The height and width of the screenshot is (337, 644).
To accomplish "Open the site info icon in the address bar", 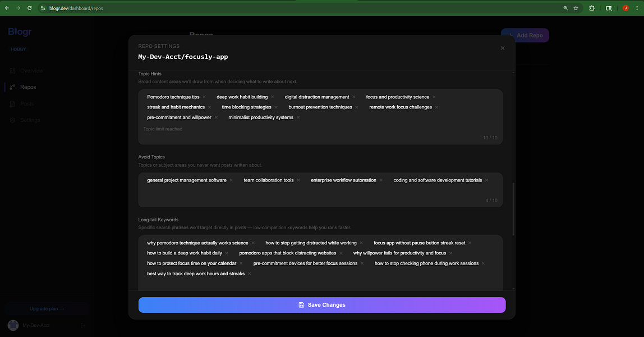I will [x=43, y=8].
